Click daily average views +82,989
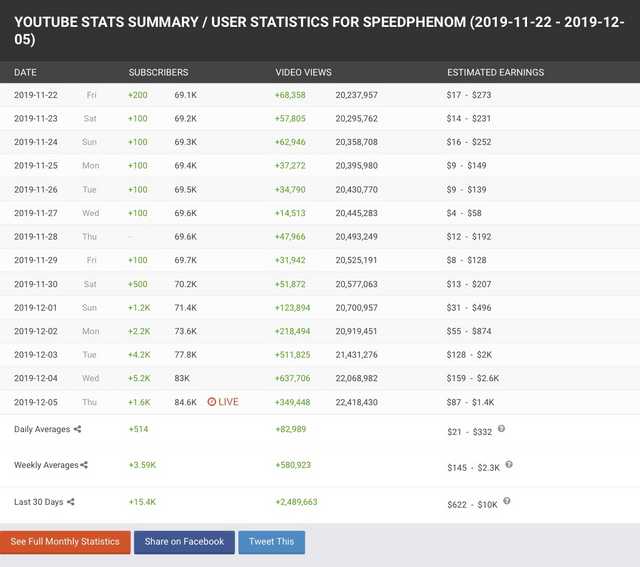 pos(291,429)
